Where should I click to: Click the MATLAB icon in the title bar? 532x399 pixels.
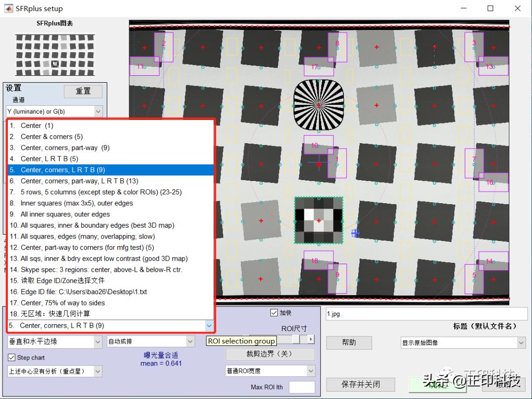click(x=8, y=8)
